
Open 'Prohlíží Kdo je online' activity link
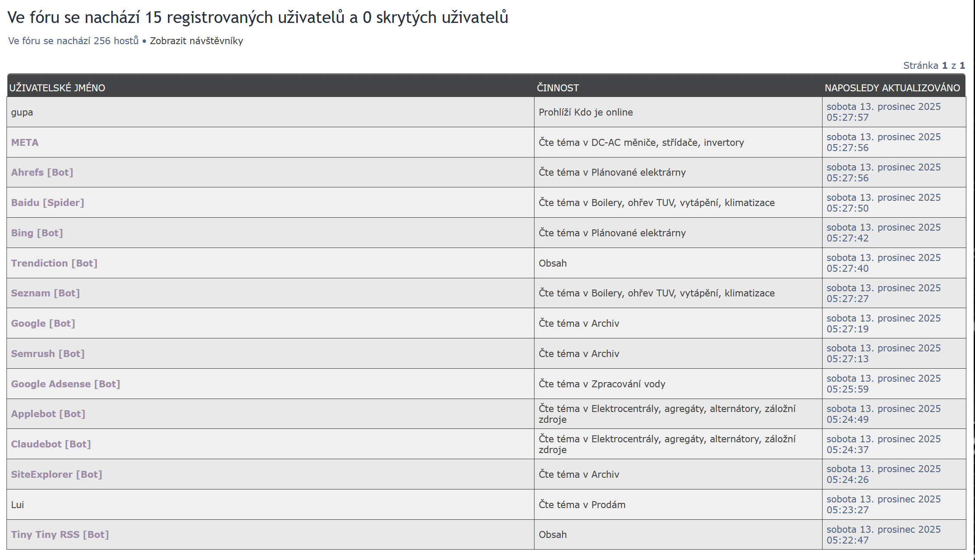[x=585, y=112]
